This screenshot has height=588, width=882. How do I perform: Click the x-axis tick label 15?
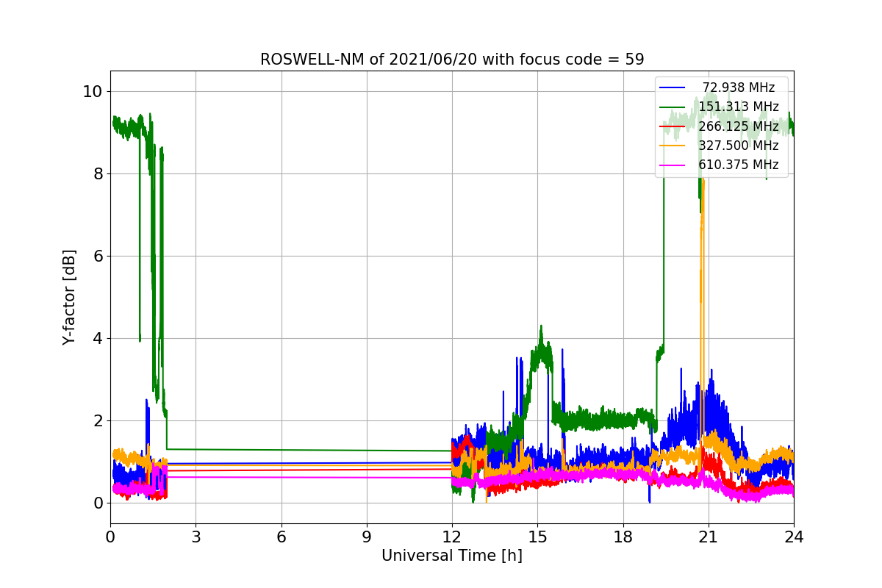point(537,537)
